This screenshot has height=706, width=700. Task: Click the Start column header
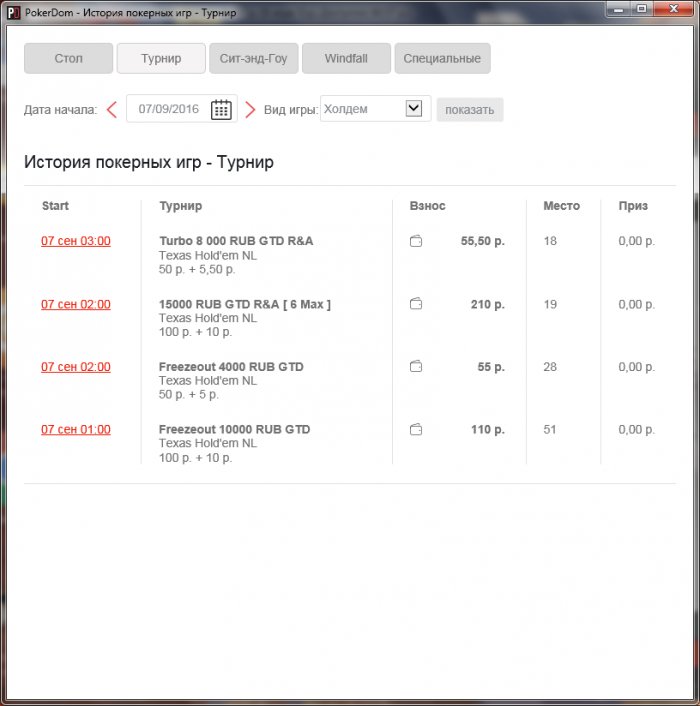pyautogui.click(x=55, y=206)
